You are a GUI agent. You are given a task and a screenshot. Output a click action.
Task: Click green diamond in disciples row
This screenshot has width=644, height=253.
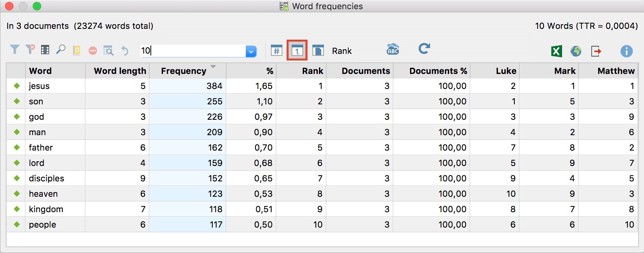coord(17,178)
